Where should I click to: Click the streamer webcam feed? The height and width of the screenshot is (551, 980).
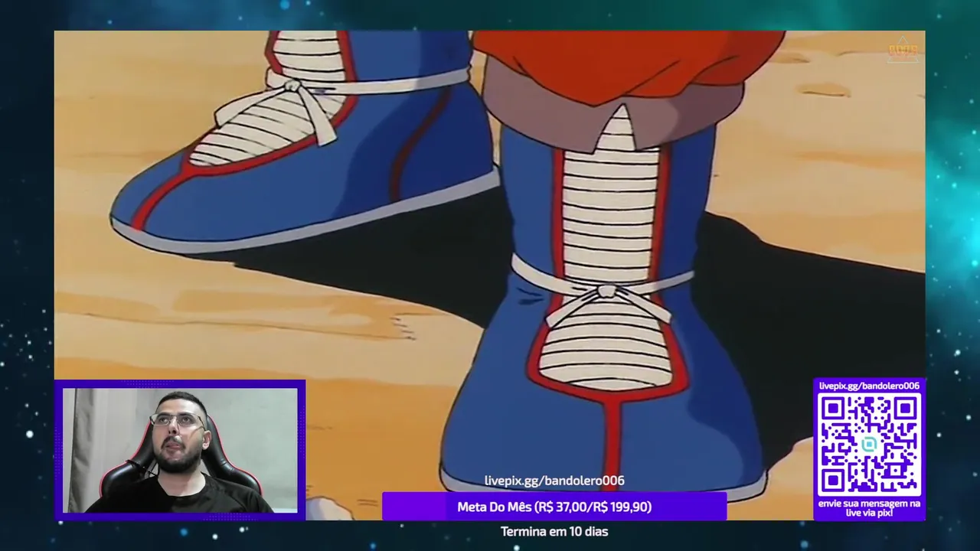click(x=180, y=450)
